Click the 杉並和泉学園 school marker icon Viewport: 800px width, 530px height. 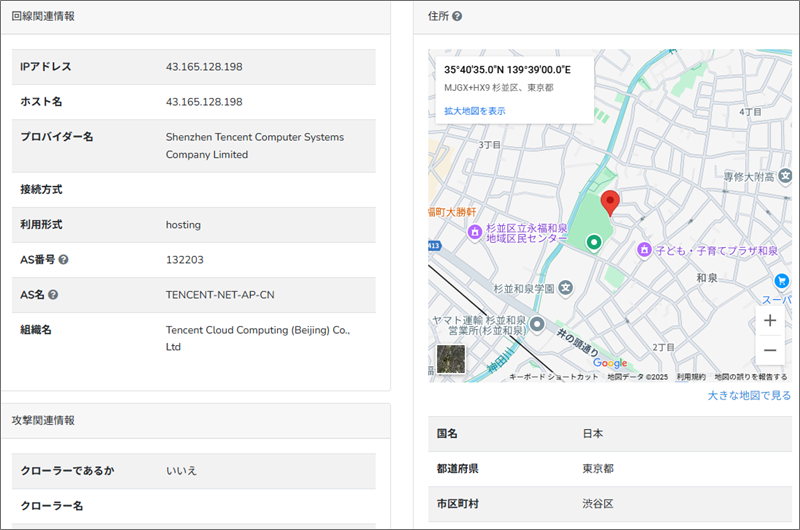click(x=565, y=288)
